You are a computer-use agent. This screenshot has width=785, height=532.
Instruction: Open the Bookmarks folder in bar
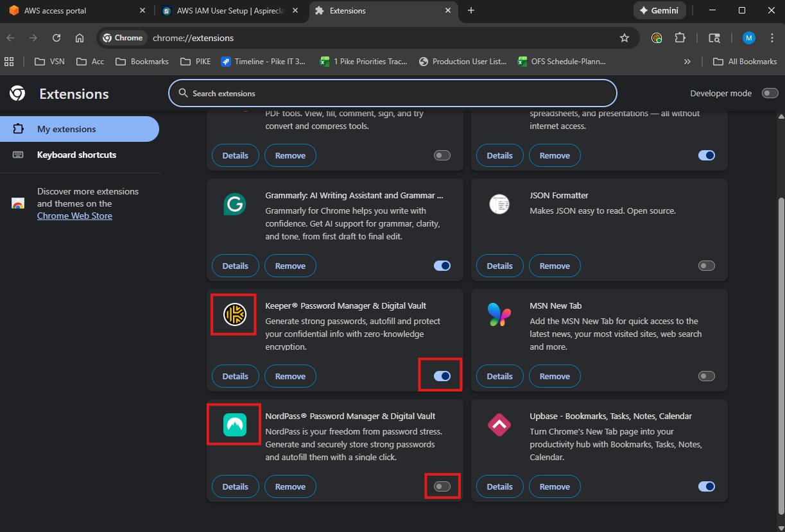142,62
